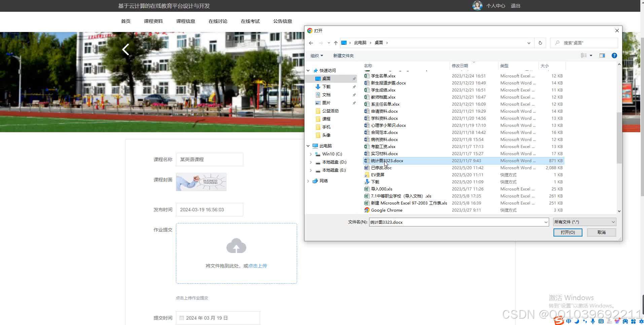Navigate up one folder level

tap(335, 43)
